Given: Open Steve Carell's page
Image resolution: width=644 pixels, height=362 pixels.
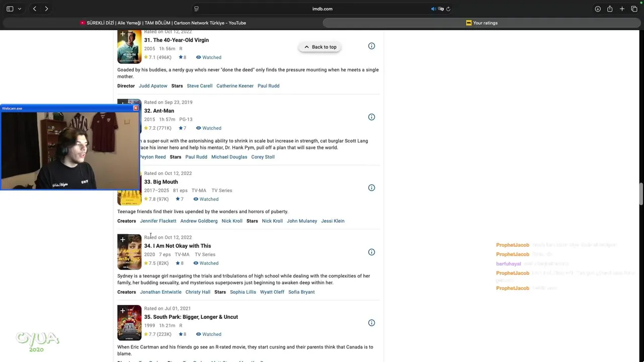Looking at the screenshot, I should click(x=200, y=86).
